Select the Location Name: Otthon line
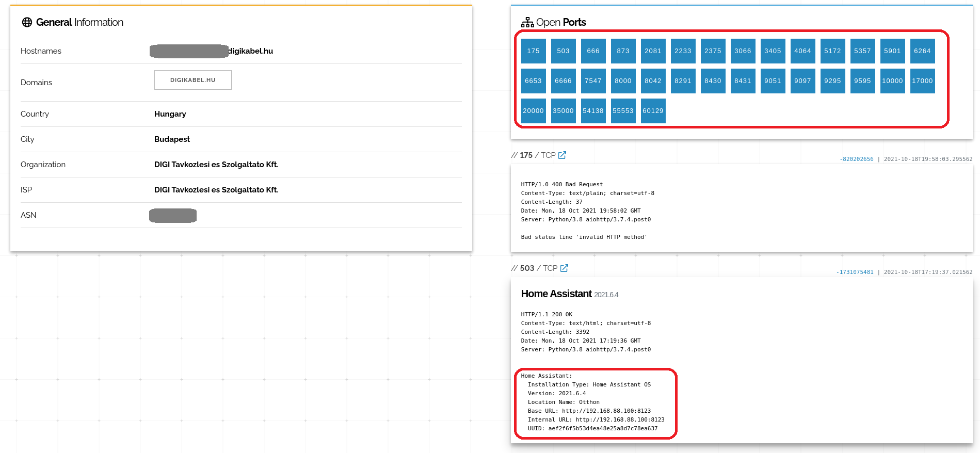The image size is (980, 453). pyautogui.click(x=564, y=402)
